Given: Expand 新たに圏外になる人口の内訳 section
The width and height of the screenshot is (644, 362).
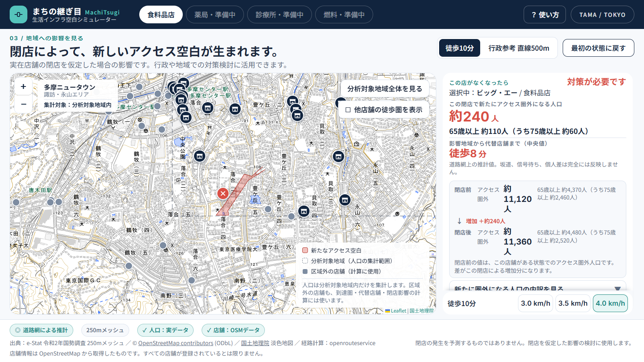Looking at the screenshot, I should coord(537,287).
